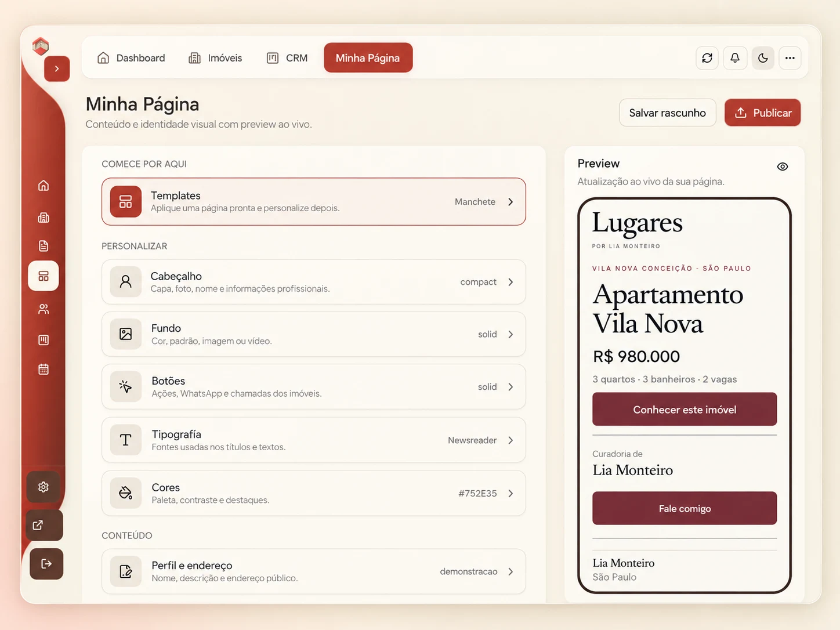Click the Perfil e endereço edit icon
840x630 pixels.
(126, 571)
